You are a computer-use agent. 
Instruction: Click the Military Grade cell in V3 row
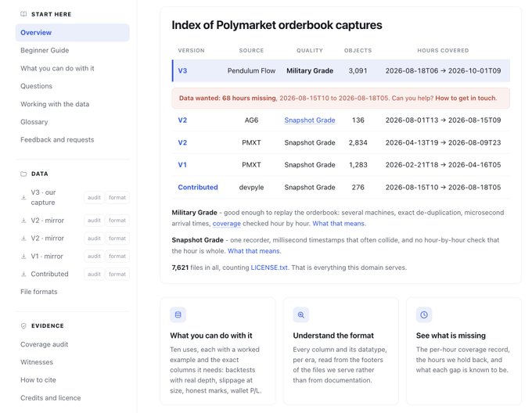(310, 70)
